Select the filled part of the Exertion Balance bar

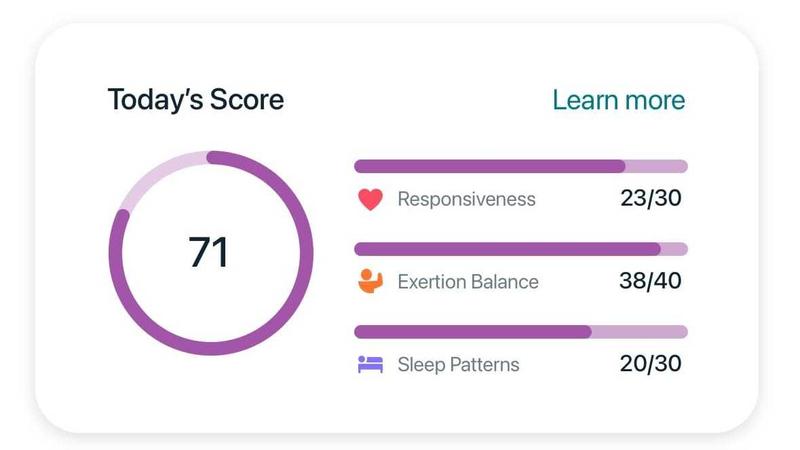pos(507,249)
